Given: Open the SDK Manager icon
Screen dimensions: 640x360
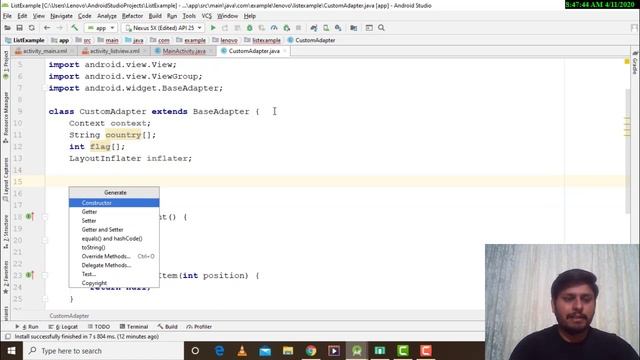Looking at the screenshot, I should [x=338, y=28].
